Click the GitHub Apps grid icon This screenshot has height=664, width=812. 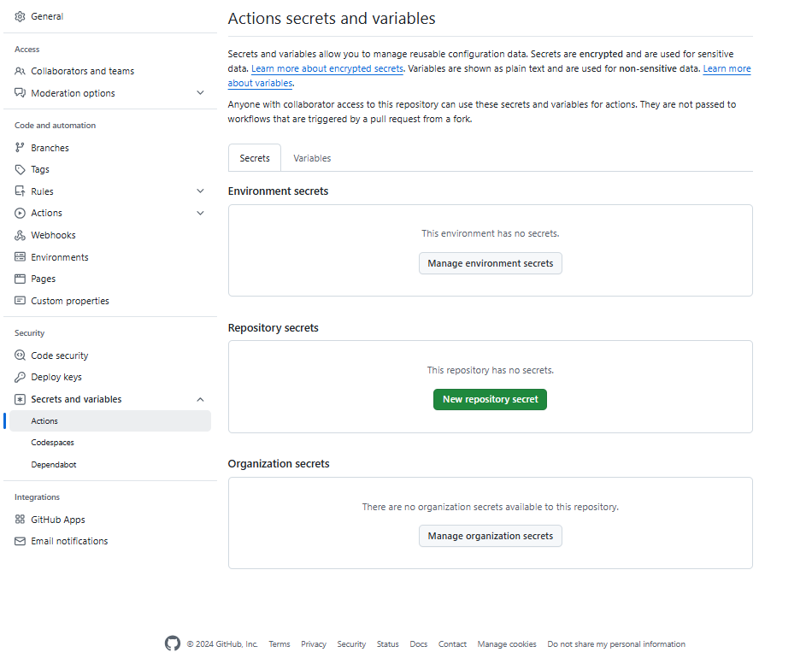[20, 519]
